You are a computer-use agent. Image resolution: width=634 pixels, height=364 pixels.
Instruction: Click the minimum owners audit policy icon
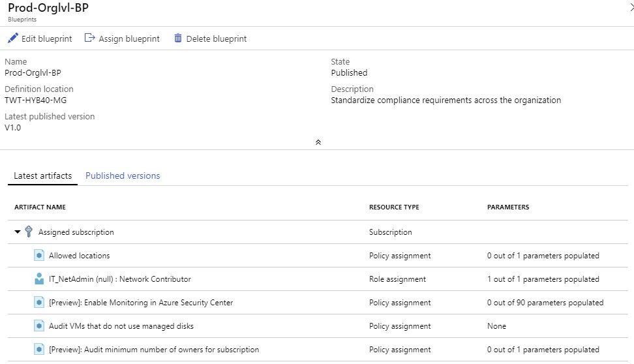tap(39, 350)
